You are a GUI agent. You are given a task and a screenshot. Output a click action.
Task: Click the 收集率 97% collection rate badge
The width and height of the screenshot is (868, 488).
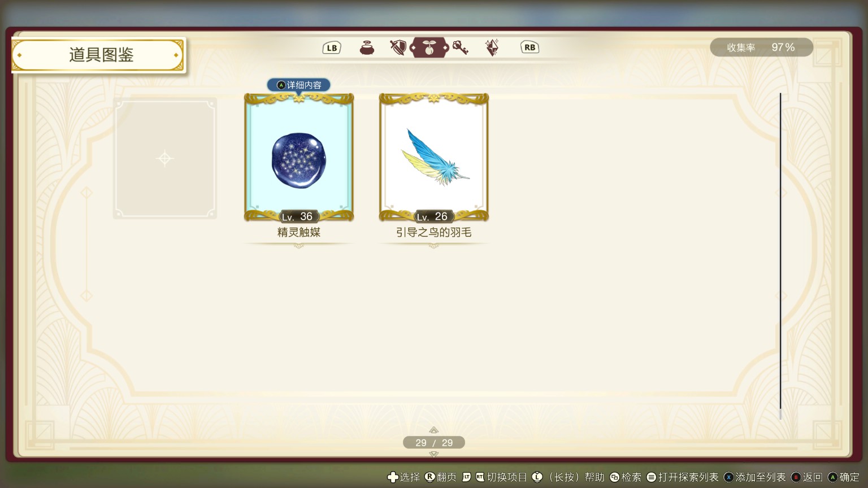pyautogui.click(x=761, y=47)
